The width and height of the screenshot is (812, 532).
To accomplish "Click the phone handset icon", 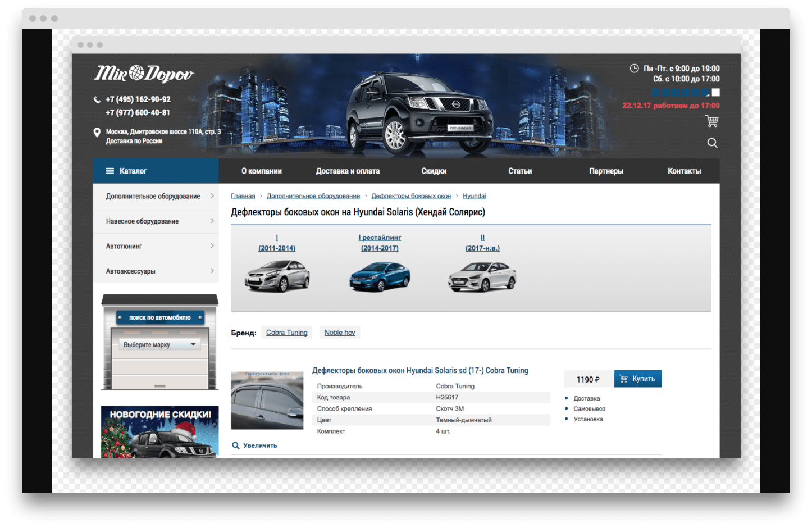I will (x=97, y=100).
